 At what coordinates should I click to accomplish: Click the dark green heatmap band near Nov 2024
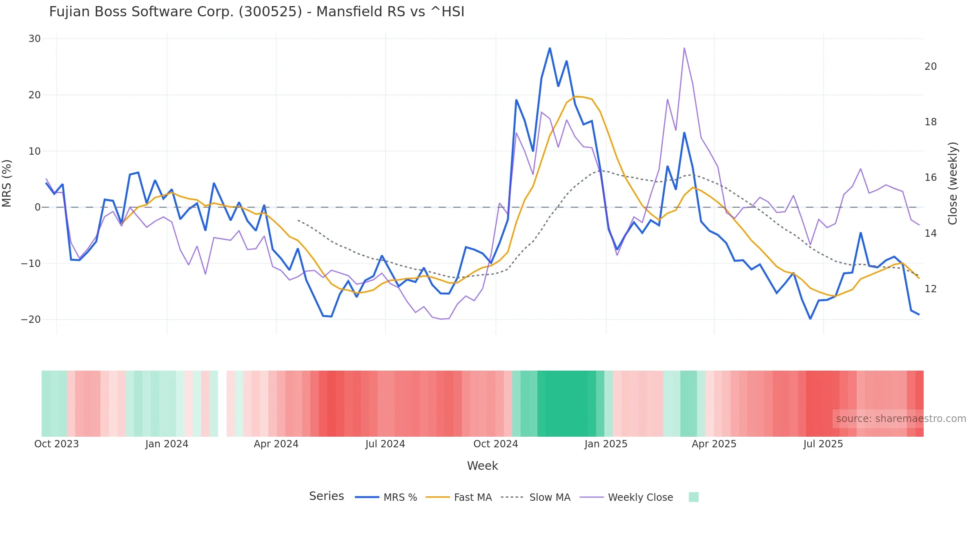pos(567,404)
